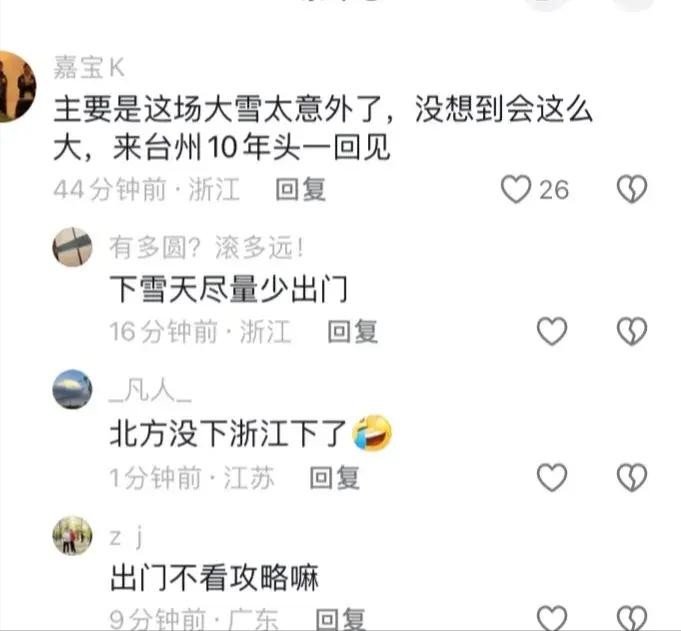Like the comment 出门不看攻略嘛
The height and width of the screenshot is (631, 681).
(x=552, y=618)
